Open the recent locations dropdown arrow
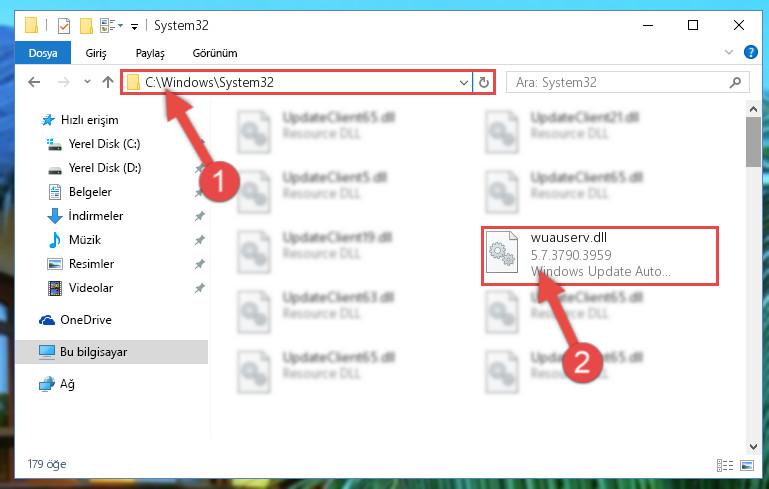This screenshot has height=489, width=769. click(x=87, y=82)
